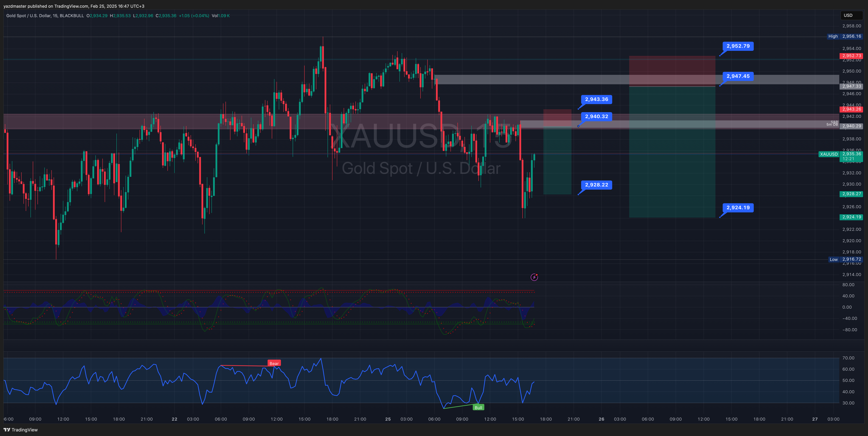Click the 80.00 label on the oscillator axis

coord(848,284)
